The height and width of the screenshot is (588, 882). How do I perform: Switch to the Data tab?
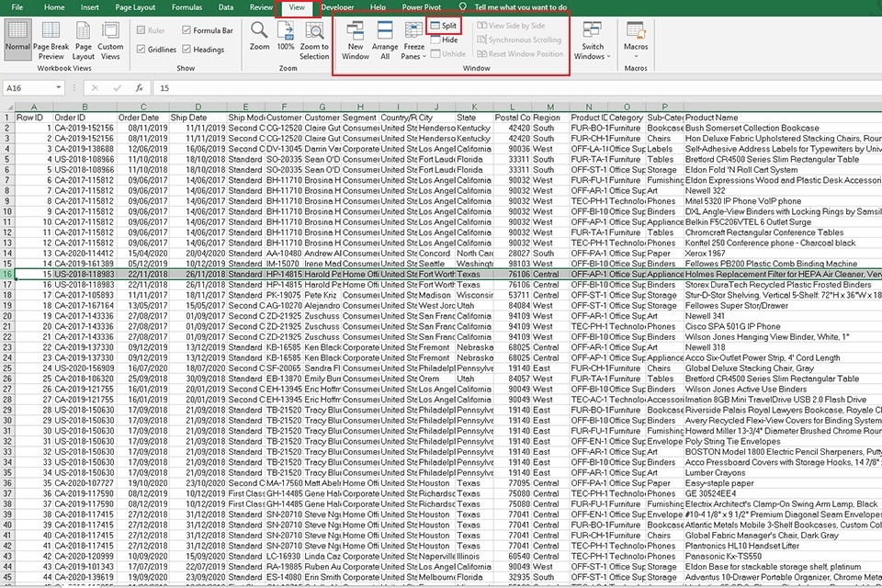coord(226,7)
